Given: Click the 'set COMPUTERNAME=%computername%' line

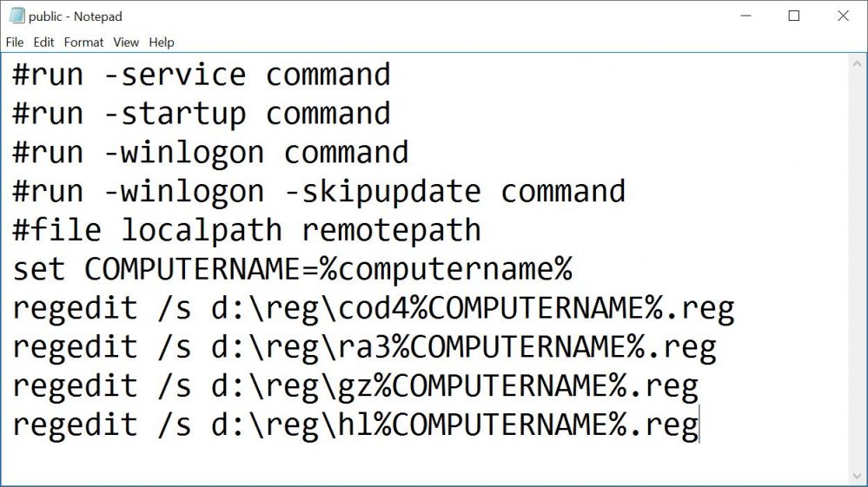Looking at the screenshot, I should click(292, 269).
